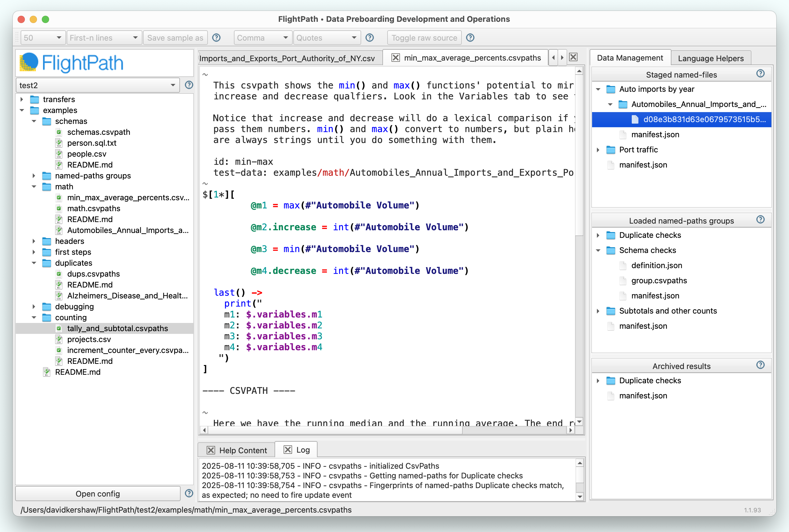The width and height of the screenshot is (789, 532).
Task: Expand Subtotals and other counts group
Action: [598, 311]
